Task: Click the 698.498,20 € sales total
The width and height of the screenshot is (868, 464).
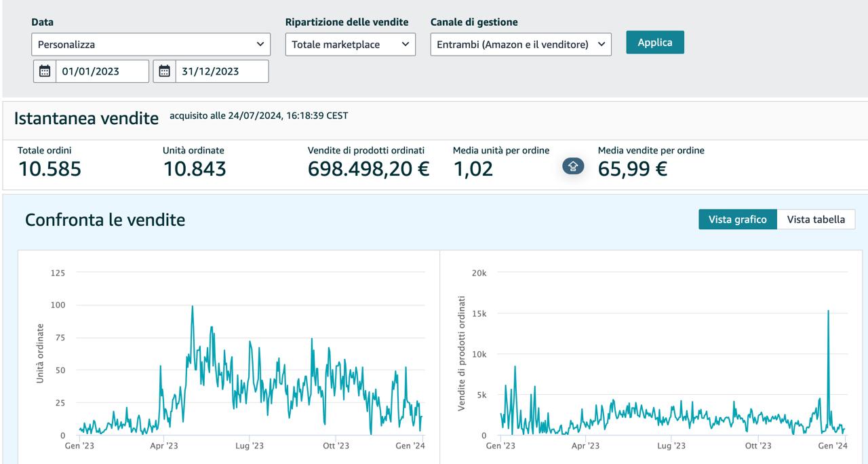Action: (x=368, y=169)
